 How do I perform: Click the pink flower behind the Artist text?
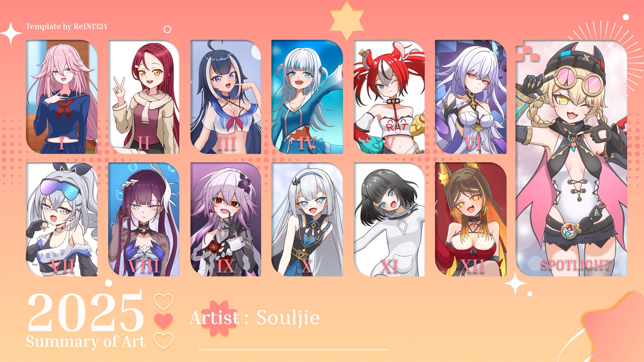(x=219, y=318)
